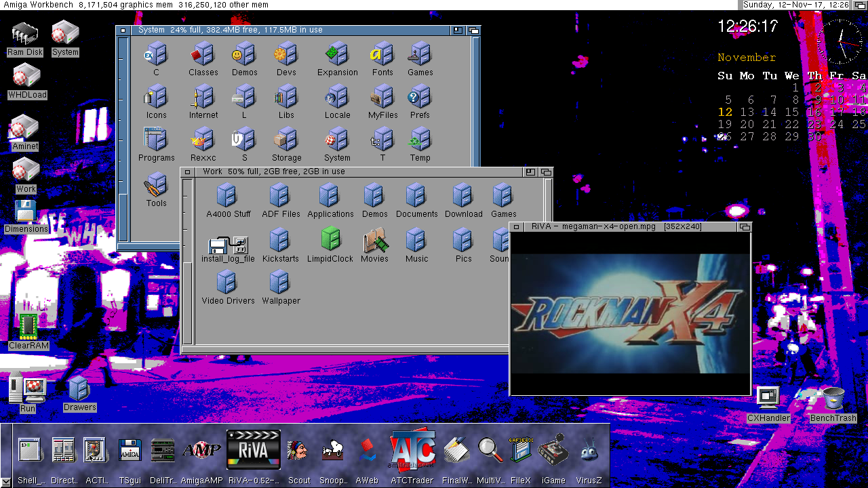The image size is (868, 488).
Task: Click depth gadget of RiVA window
Action: click(x=745, y=227)
